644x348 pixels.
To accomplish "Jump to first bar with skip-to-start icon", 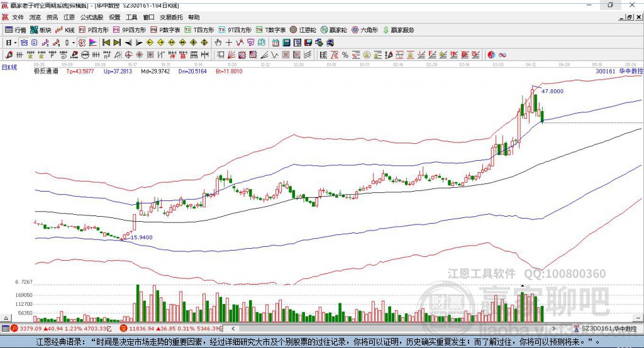I will pos(106,43).
